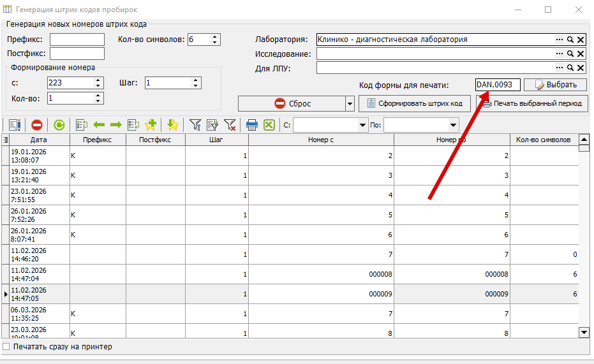Click the blue printer icon in toolbar

pos(251,125)
